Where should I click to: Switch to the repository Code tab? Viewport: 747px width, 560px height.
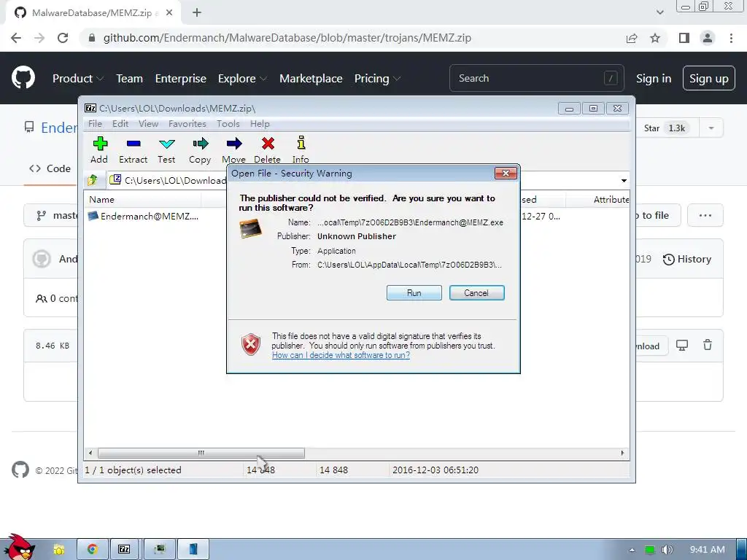tap(50, 168)
